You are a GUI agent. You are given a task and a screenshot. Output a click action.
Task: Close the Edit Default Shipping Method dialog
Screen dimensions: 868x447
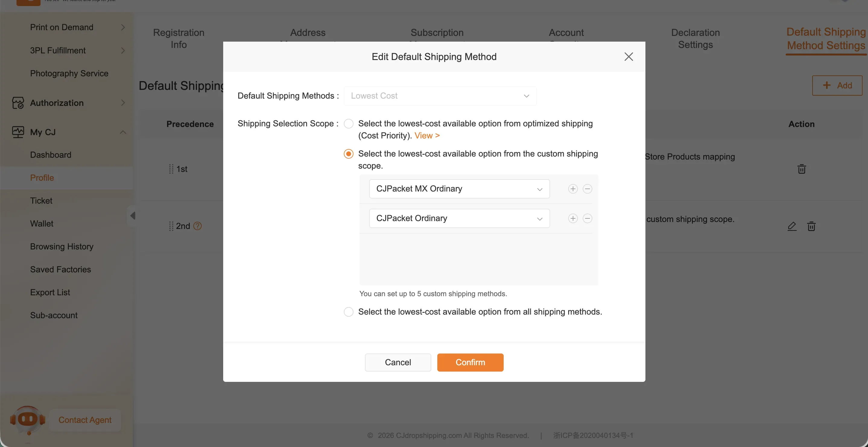point(629,57)
